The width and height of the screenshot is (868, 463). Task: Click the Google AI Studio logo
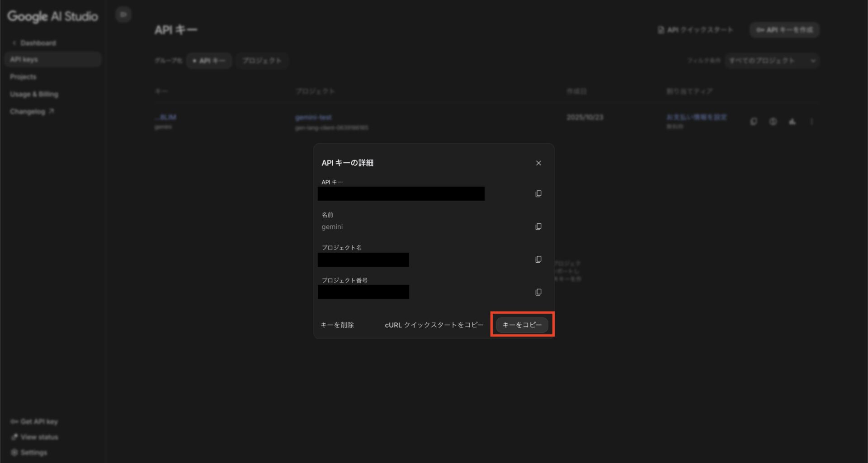click(52, 17)
